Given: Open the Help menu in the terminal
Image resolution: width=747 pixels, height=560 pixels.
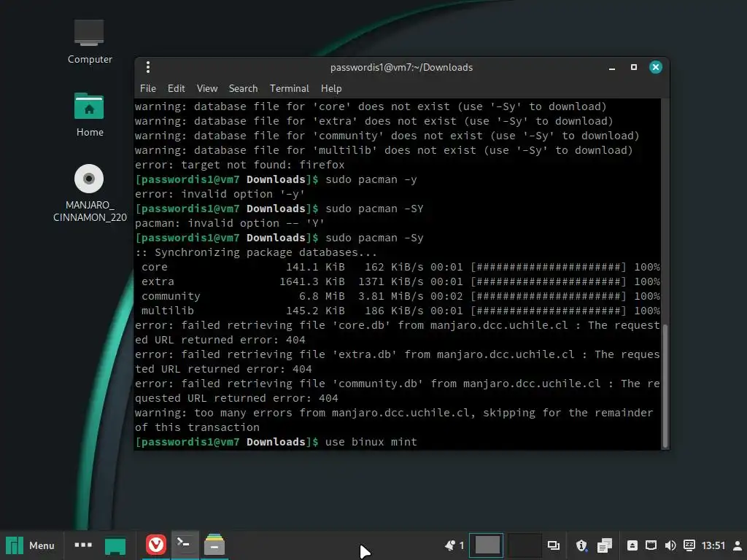Looking at the screenshot, I should [331, 88].
